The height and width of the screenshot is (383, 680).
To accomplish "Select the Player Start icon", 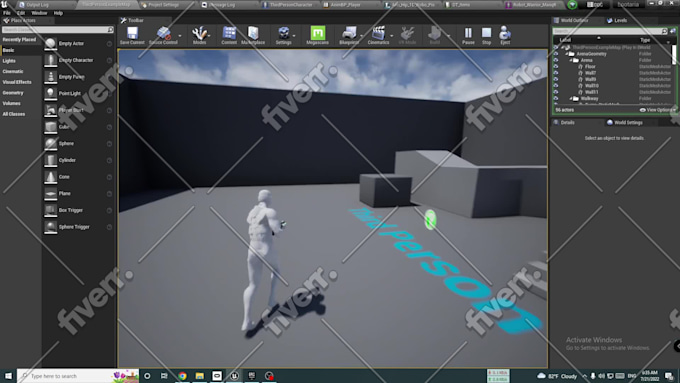I will [50, 110].
